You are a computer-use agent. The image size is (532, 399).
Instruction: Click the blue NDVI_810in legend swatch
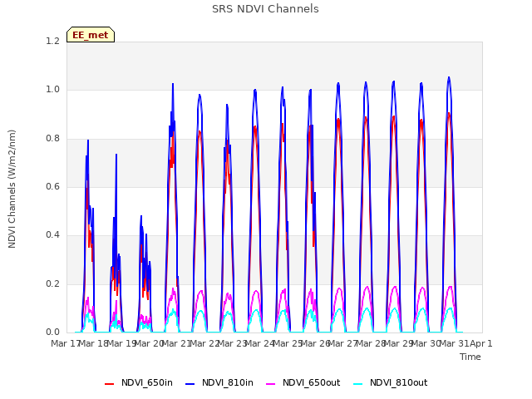[x=190, y=383]
